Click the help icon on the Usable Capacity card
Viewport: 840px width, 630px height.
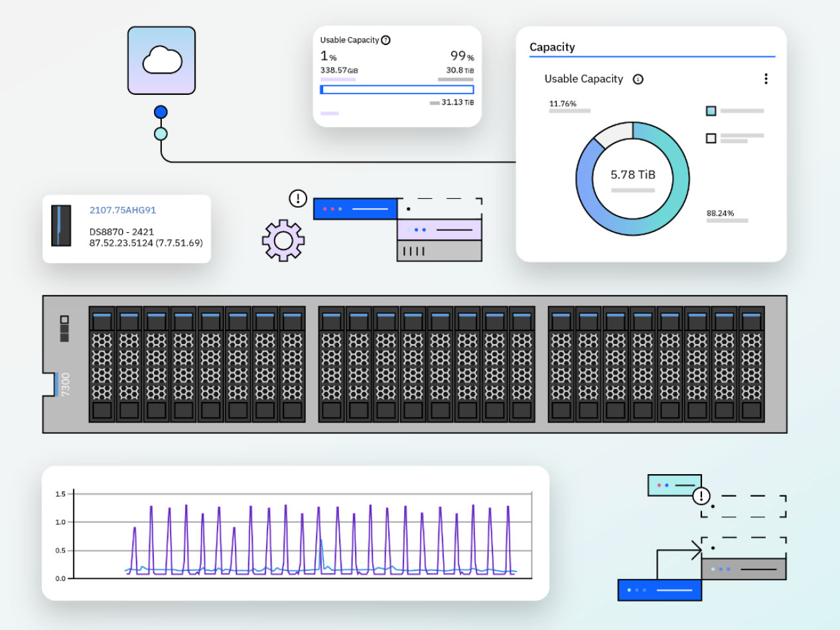[x=385, y=39]
